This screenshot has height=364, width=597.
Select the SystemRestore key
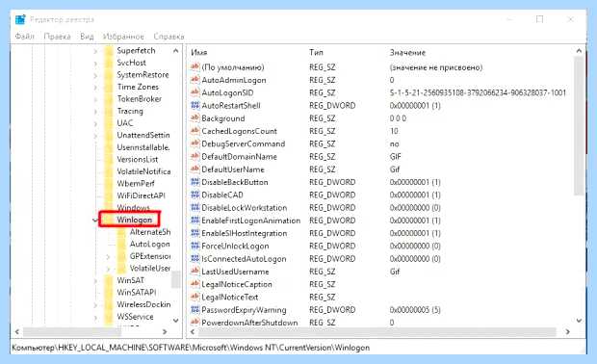pos(143,74)
